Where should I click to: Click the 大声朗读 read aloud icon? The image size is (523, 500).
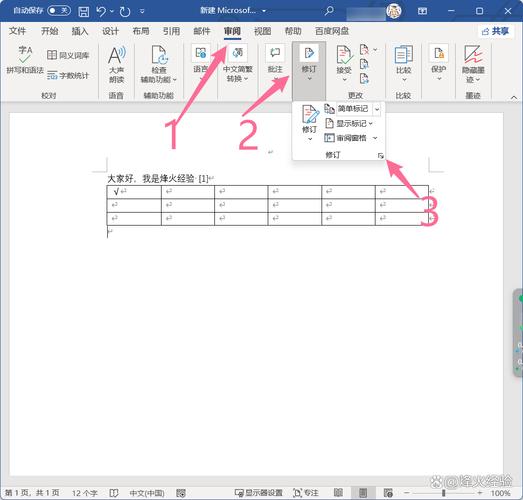(116, 55)
